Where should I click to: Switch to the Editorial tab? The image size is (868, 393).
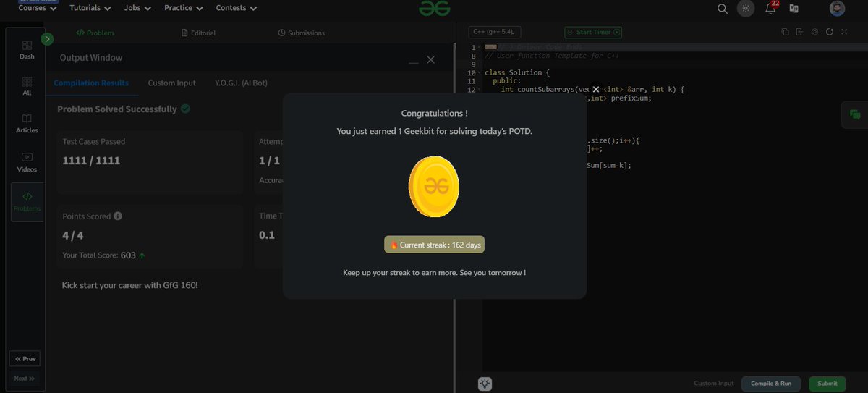[198, 33]
